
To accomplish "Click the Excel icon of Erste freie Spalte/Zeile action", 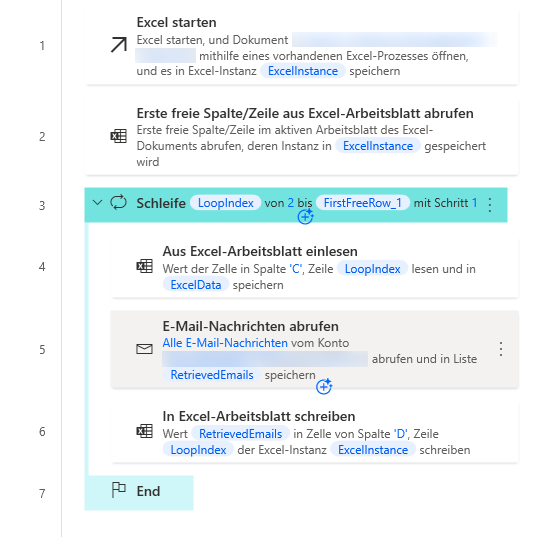I will click(119, 136).
